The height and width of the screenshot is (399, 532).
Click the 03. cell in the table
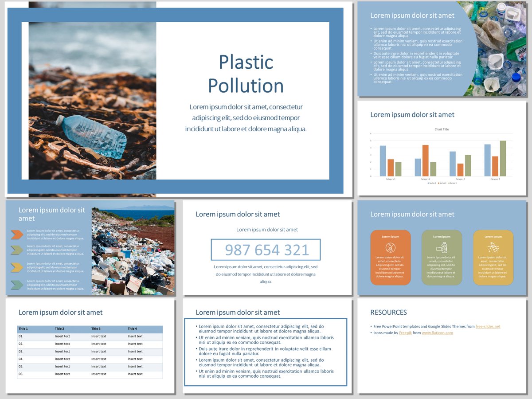pyautogui.click(x=21, y=351)
